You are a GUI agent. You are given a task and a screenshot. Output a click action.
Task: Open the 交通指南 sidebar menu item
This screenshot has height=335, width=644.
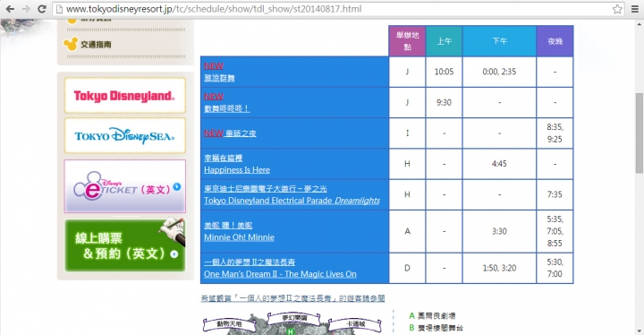pyautogui.click(x=96, y=44)
